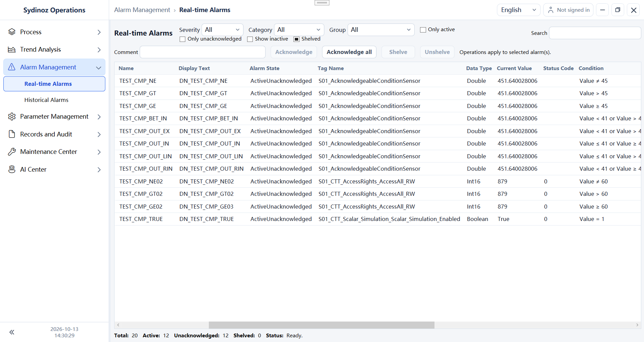Collapse the sidebar with double-chevron icon
The height and width of the screenshot is (342, 644).
(x=12, y=332)
